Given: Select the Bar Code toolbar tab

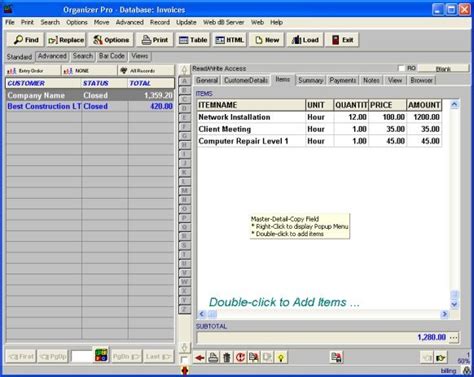Looking at the screenshot, I should [112, 56].
